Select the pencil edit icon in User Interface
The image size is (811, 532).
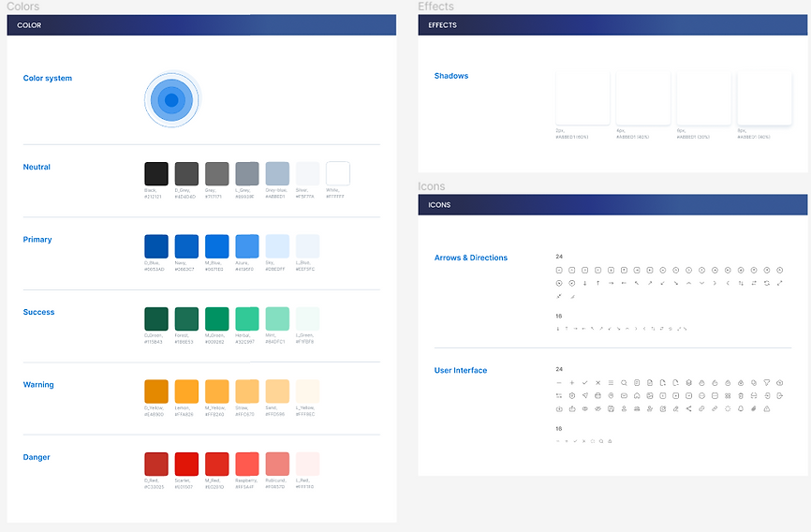[675, 408]
